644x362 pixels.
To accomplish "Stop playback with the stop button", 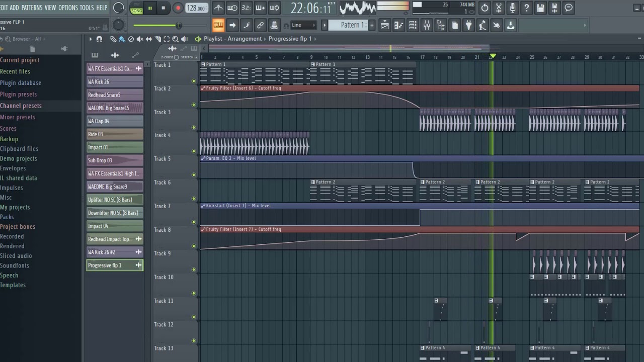I will pos(163,8).
